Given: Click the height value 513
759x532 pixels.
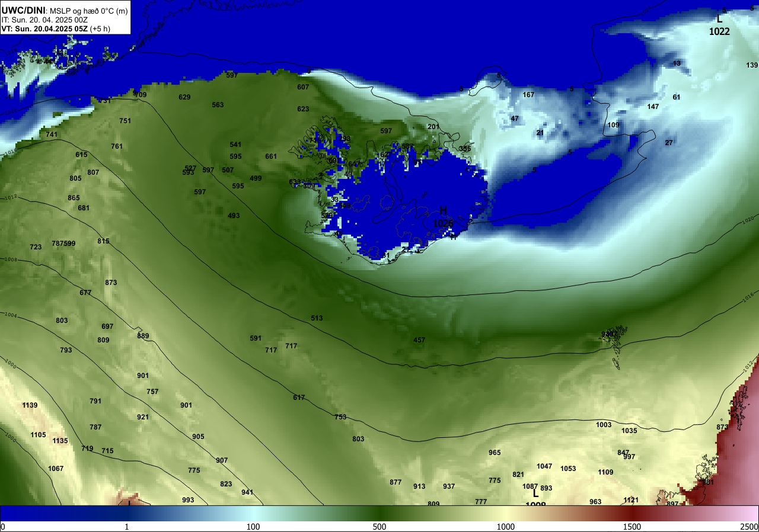Looking at the screenshot, I should [x=317, y=318].
